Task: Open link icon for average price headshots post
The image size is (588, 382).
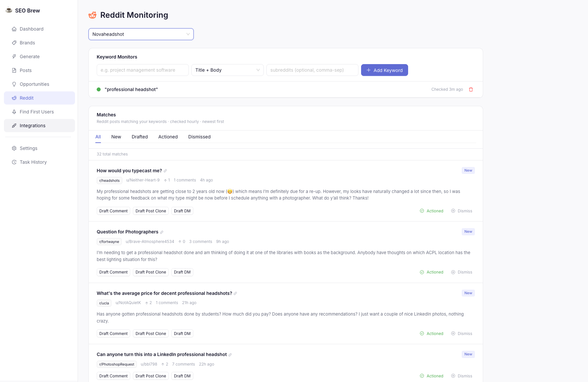Action: 235,293
